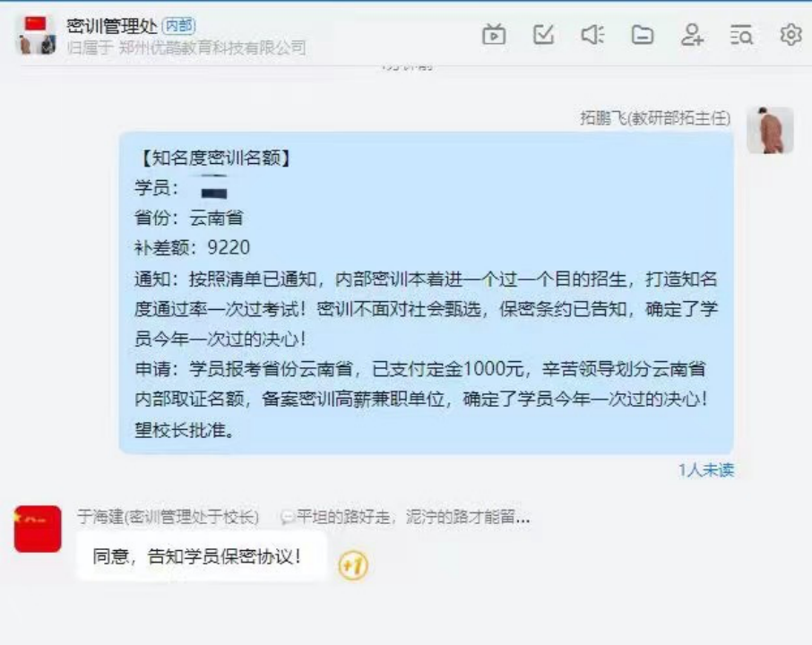Image resolution: width=812 pixels, height=645 pixels.
Task: Open the group tasks checkmark icon
Action: point(543,35)
